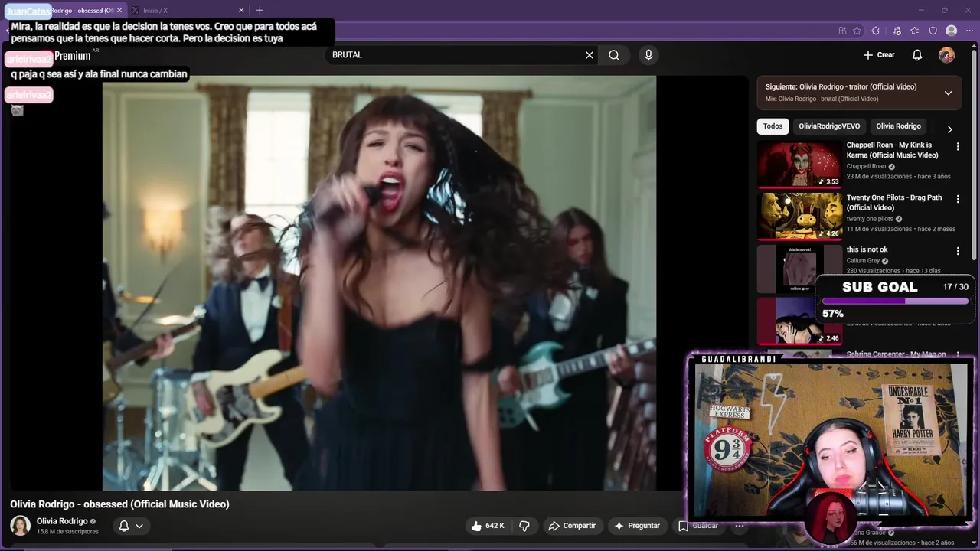The width and height of the screenshot is (980, 551).
Task: Click Callum Grey channel name
Action: click(863, 261)
